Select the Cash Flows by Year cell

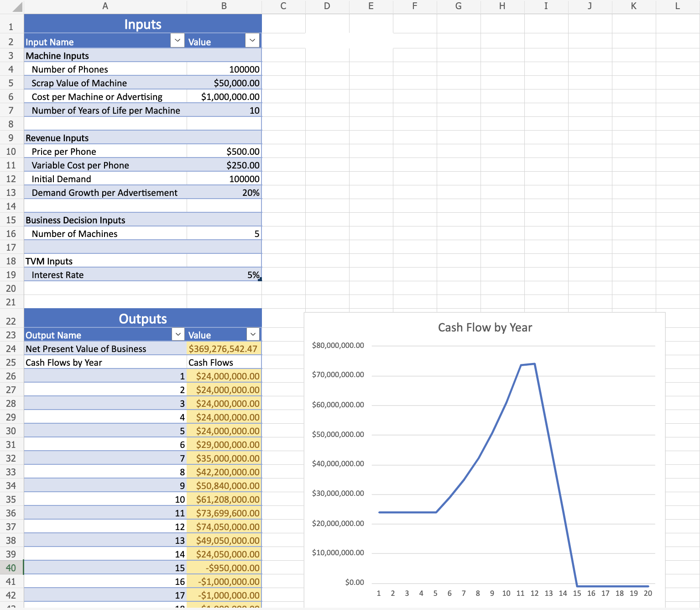tap(105, 362)
